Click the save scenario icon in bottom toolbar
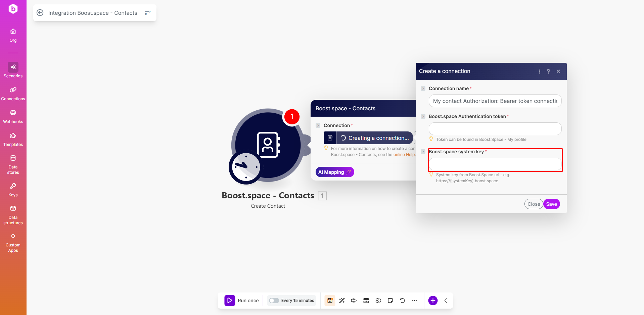644x315 pixels. click(x=330, y=301)
